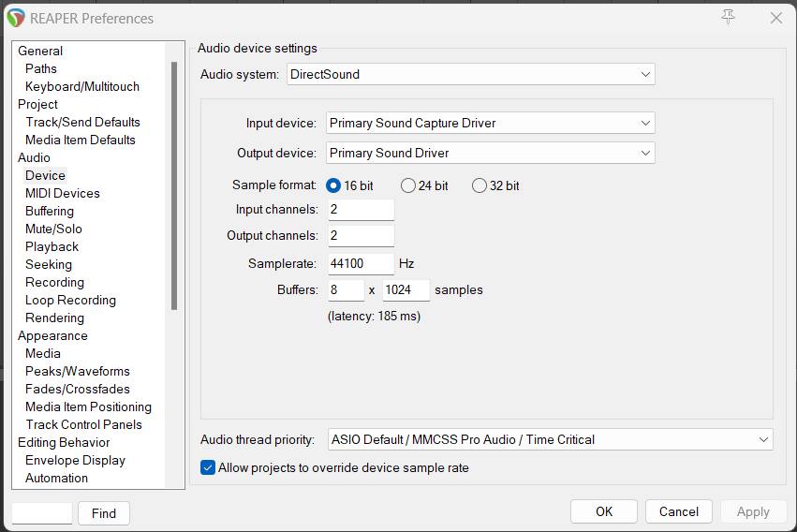The image size is (797, 532).
Task: Select 24 bit sample format
Action: (424, 185)
